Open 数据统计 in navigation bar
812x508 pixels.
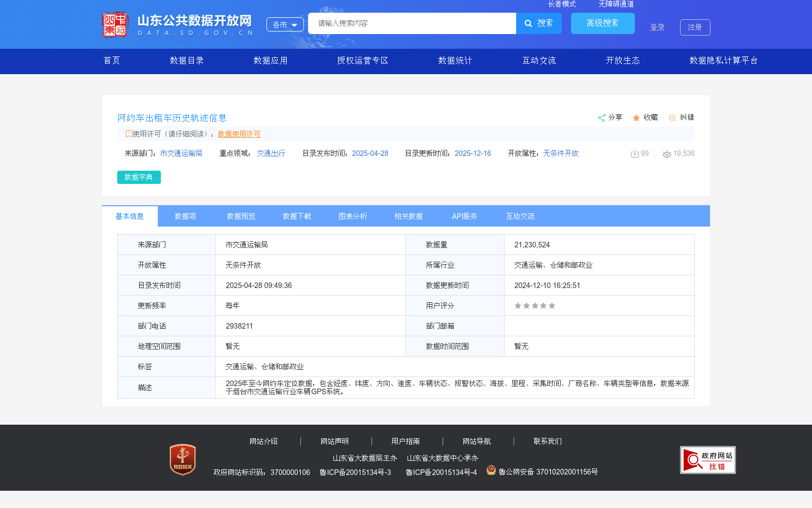tap(455, 60)
